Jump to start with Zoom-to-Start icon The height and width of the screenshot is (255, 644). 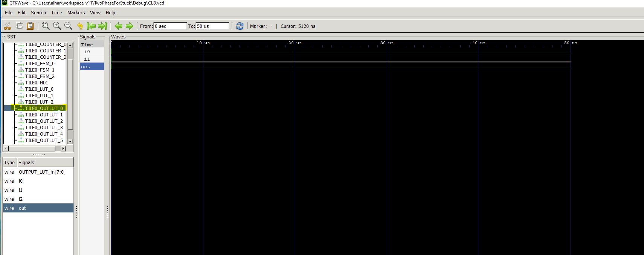click(91, 26)
